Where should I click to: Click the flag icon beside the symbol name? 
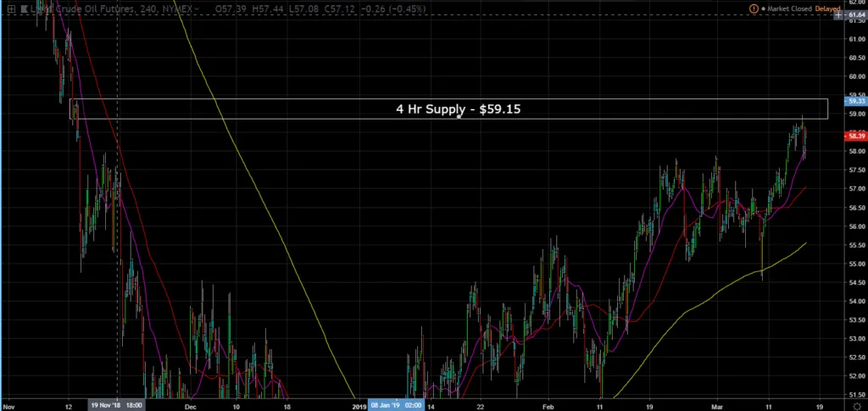(25, 8)
